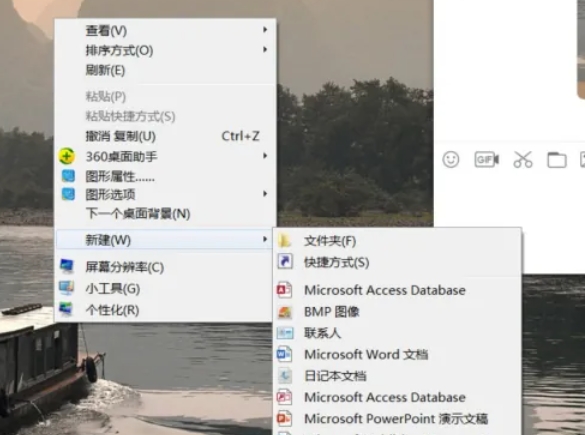Create a new 日记本文档
Viewport: 585px width, 435px height.
pyautogui.click(x=398, y=376)
